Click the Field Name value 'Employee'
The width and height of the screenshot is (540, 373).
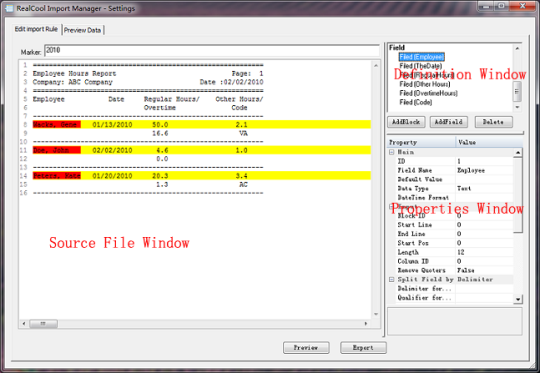[x=471, y=170]
